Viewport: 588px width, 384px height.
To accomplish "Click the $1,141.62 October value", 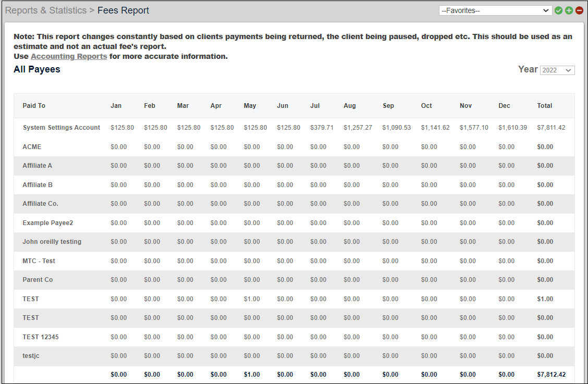I will click(435, 128).
